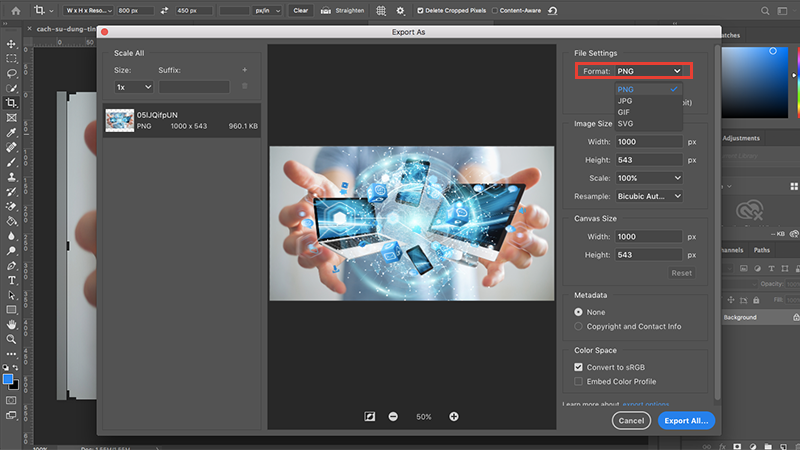Click the Straighten tool icon
This screenshot has height=450, width=800.
coord(326,10)
